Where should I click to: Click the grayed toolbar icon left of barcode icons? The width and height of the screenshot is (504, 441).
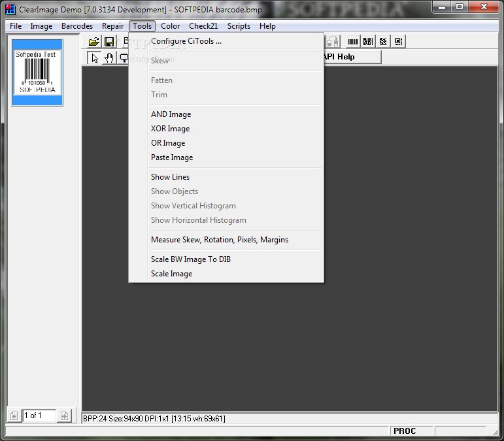pos(333,41)
